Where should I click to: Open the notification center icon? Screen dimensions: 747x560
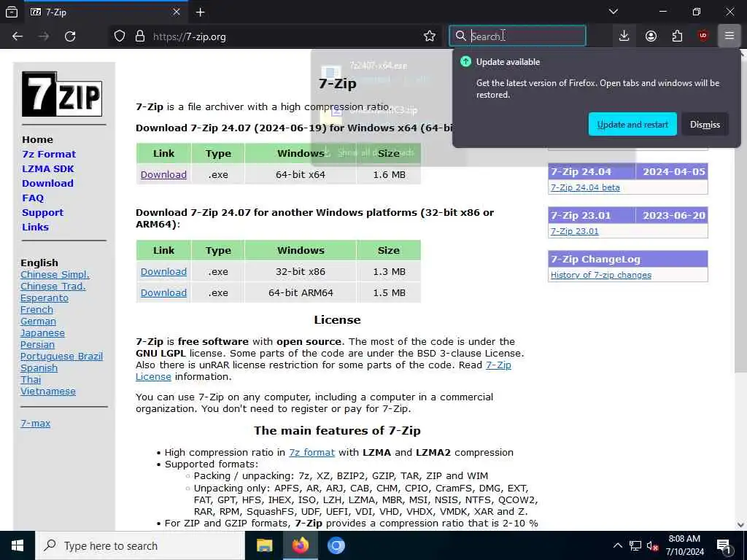724,546
